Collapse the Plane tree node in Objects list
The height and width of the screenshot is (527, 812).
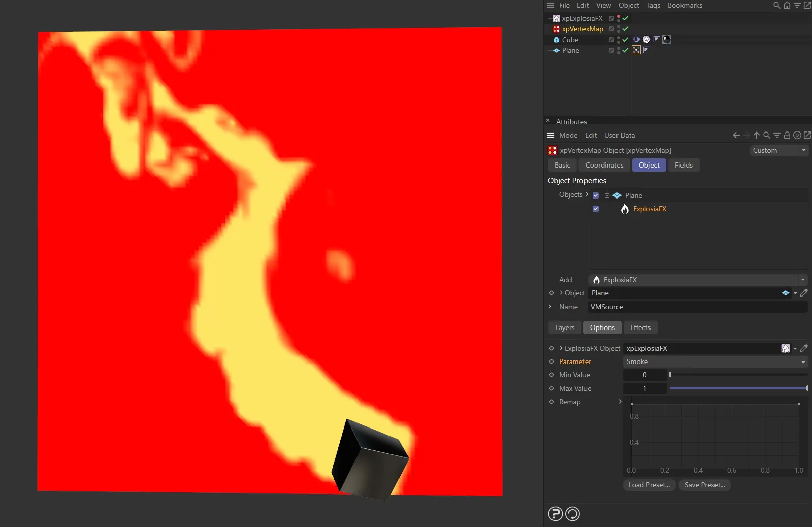(607, 195)
